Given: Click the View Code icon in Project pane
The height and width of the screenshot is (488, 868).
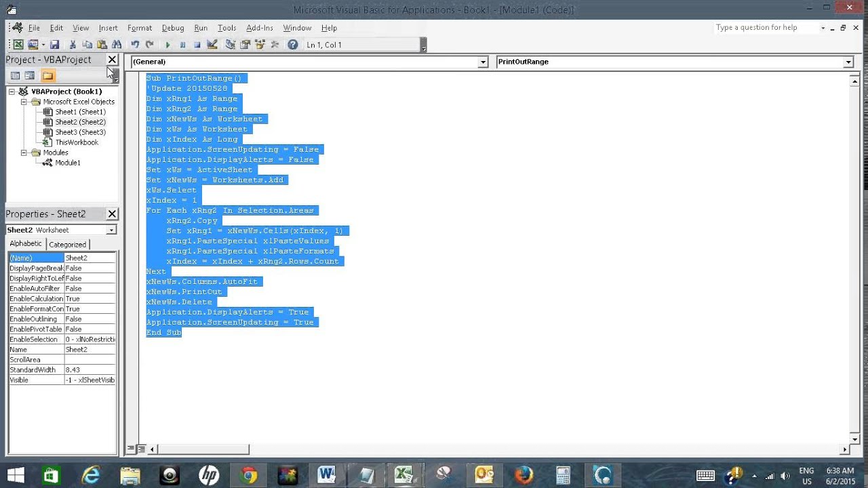Looking at the screenshot, I should tap(16, 75).
